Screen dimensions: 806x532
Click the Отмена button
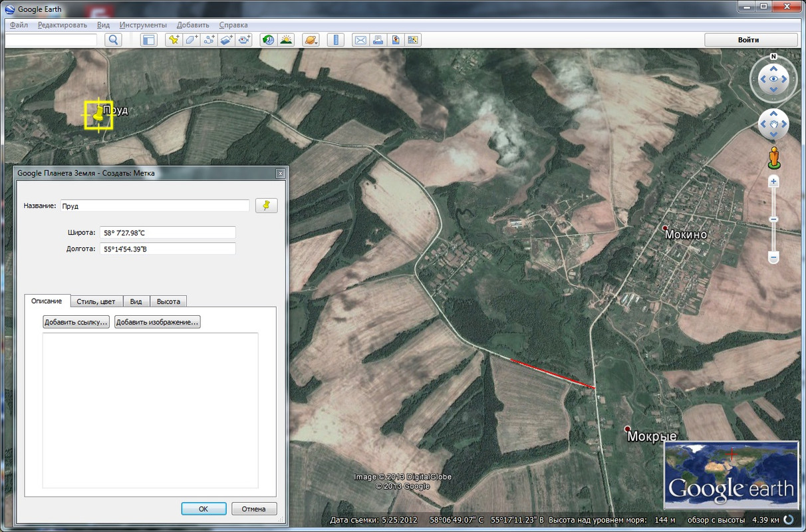click(x=254, y=509)
